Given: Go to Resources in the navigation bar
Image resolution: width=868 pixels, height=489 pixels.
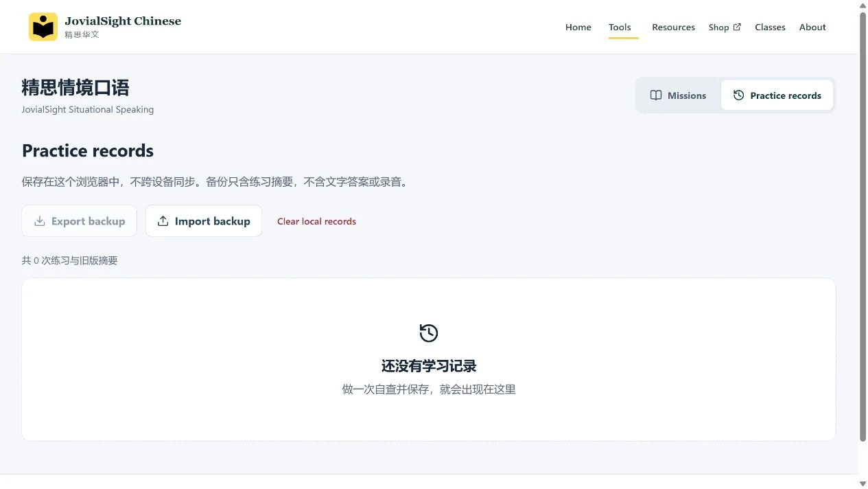Looking at the screenshot, I should point(673,27).
